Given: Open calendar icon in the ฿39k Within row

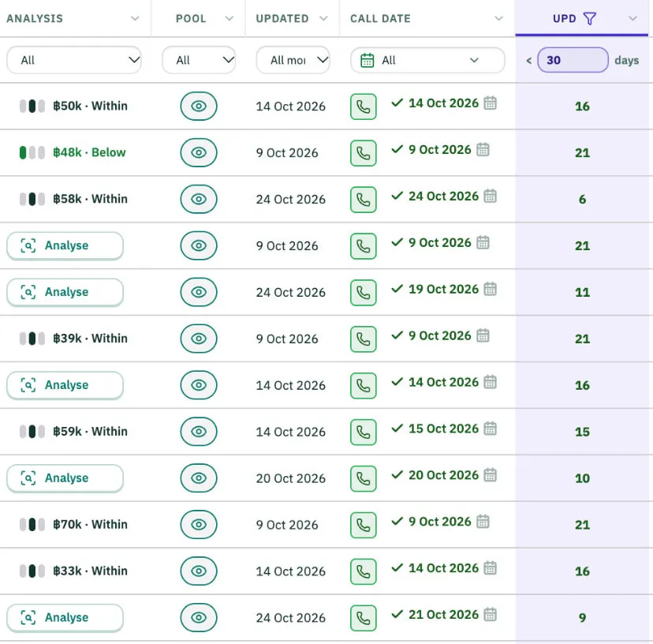Looking at the screenshot, I should pyautogui.click(x=483, y=335).
